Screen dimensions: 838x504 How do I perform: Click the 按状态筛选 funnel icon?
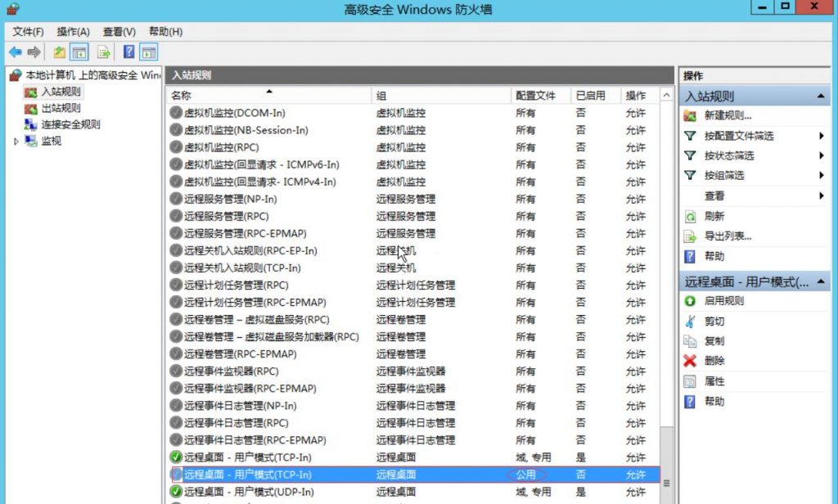tap(690, 155)
